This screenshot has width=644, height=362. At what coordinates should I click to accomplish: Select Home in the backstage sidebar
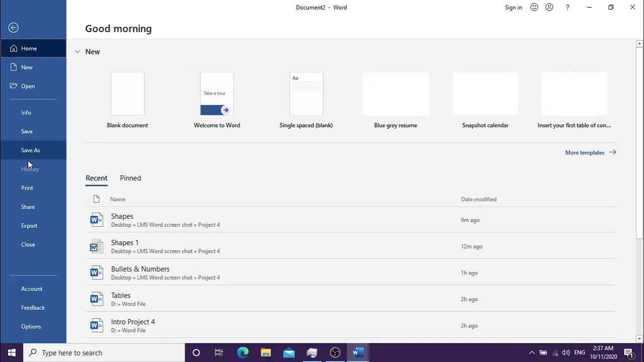point(33,48)
